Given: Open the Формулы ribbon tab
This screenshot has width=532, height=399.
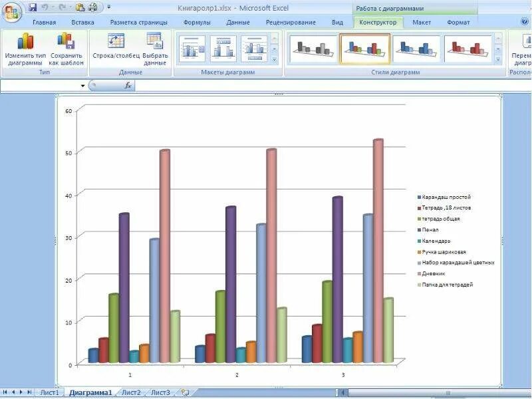Looking at the screenshot, I should point(197,23).
